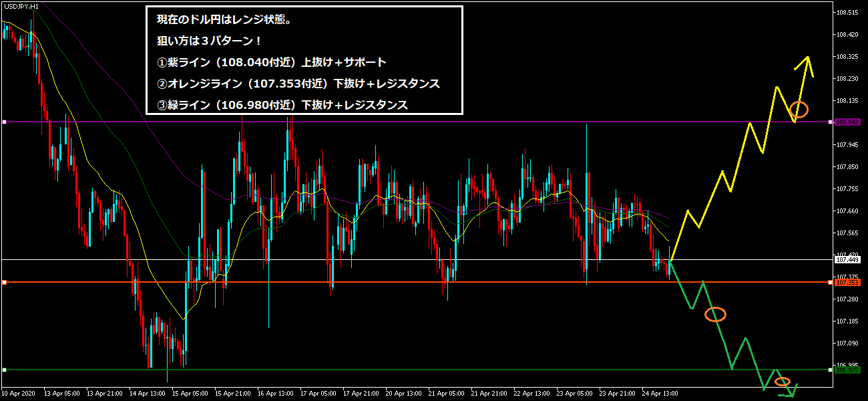Screen dimensions: 868x401
Task: Select the orange horizontal line's left handle
Action: coord(4,282)
